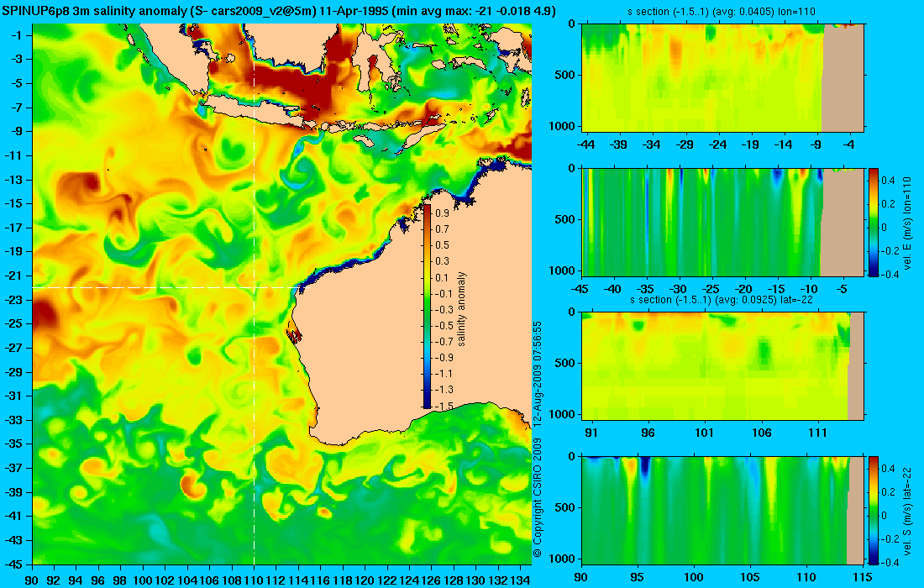Click the "© Copyright CSIRO 2009" rotated text

pyautogui.click(x=537, y=498)
